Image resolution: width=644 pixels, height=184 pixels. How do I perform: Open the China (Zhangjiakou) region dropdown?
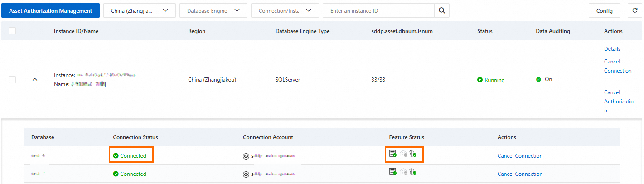139,10
